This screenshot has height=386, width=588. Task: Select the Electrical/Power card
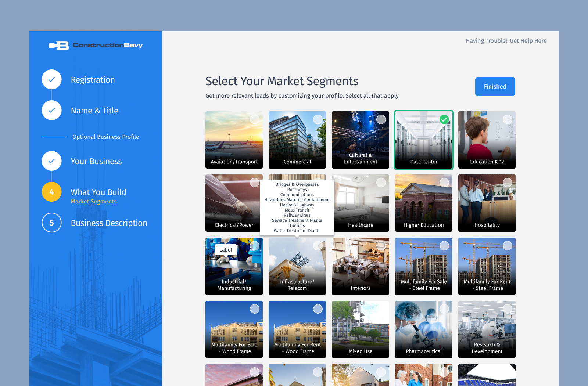click(234, 203)
